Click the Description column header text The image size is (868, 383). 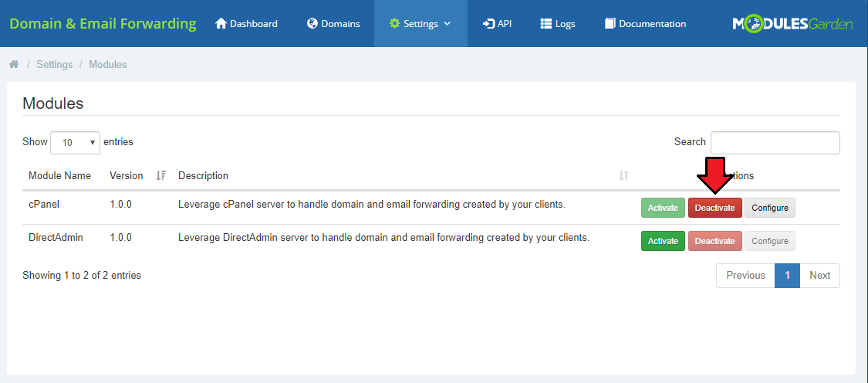click(x=203, y=176)
